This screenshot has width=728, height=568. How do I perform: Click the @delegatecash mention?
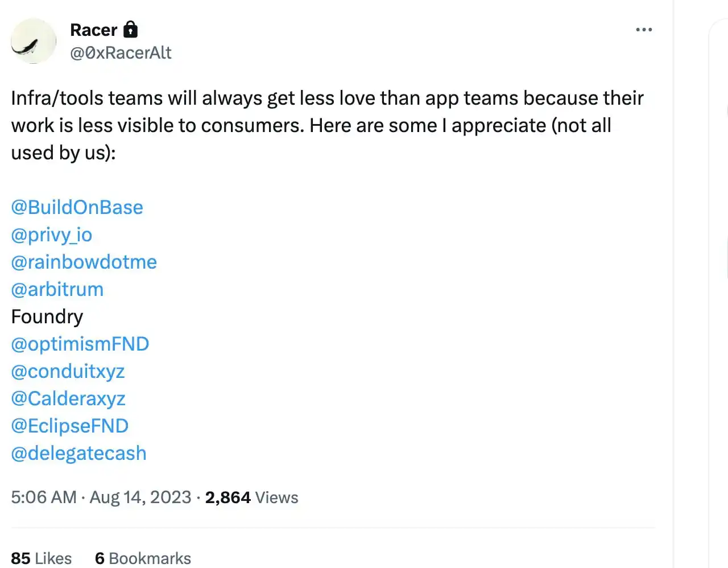(78, 453)
